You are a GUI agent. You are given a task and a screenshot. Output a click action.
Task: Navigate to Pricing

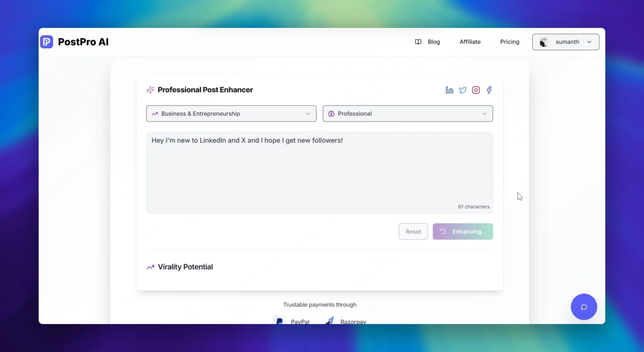tap(509, 42)
